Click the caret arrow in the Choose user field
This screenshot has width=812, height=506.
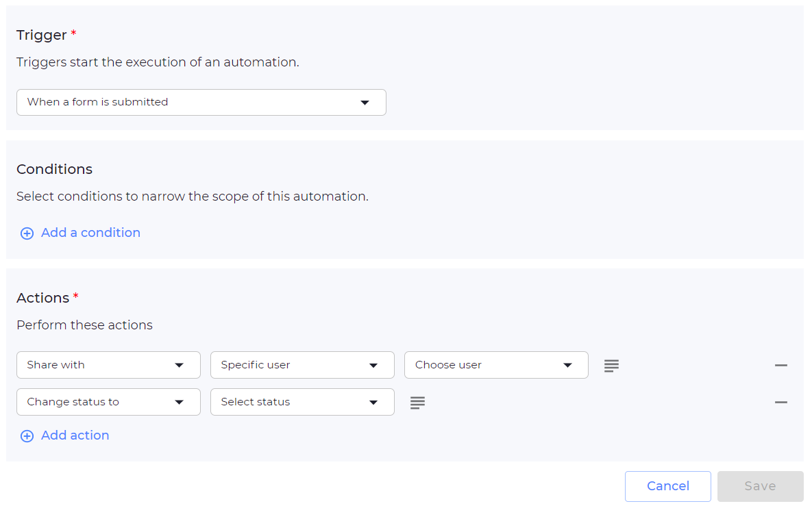point(567,366)
